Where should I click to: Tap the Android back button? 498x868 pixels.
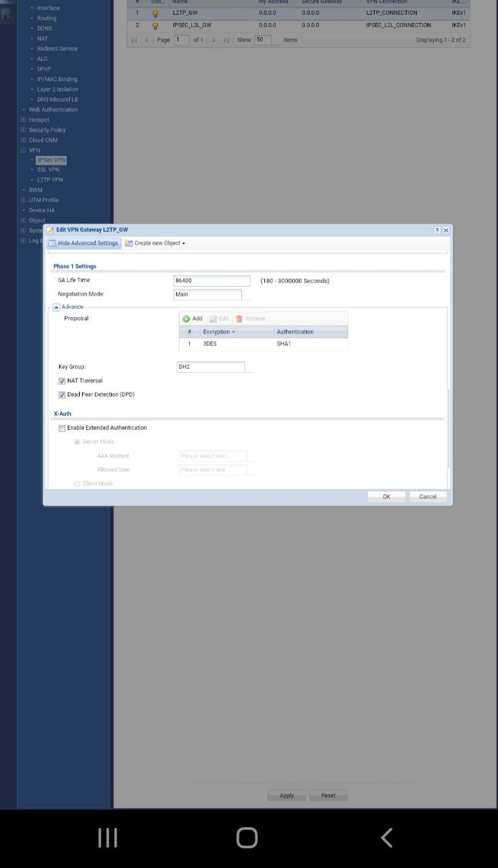(386, 837)
